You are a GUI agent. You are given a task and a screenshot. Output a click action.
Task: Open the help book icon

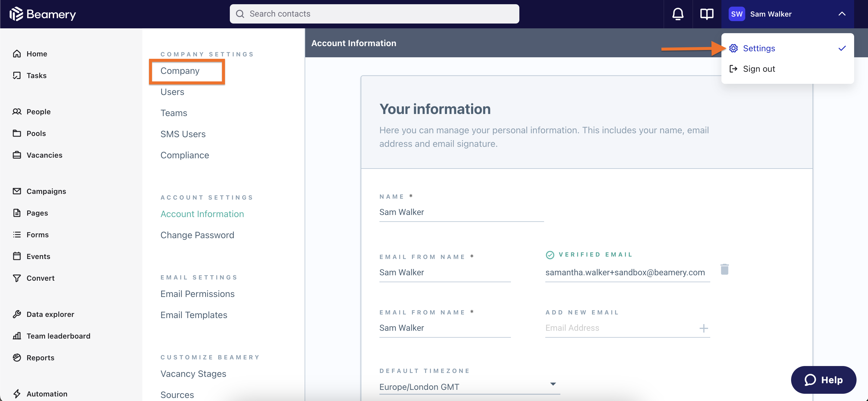[x=707, y=14]
